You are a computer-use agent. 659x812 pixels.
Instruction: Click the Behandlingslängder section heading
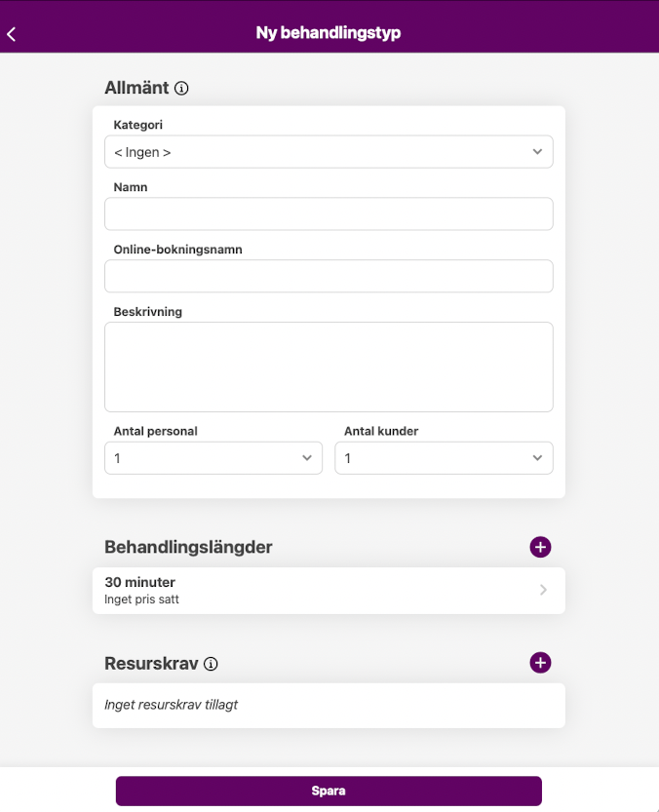(x=188, y=547)
